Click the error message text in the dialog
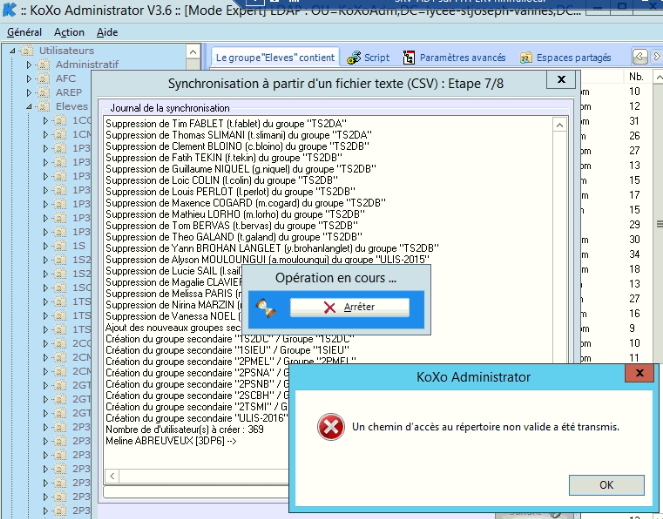 click(x=485, y=427)
